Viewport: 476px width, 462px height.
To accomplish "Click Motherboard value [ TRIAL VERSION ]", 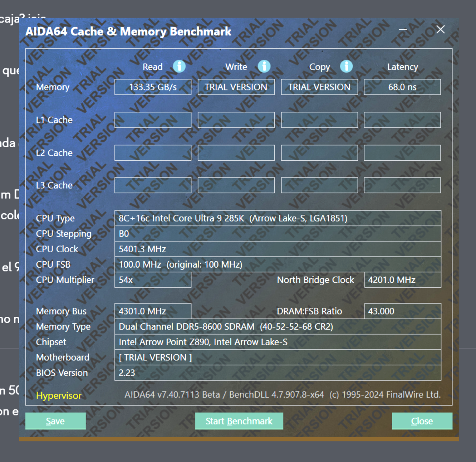I will (278, 358).
